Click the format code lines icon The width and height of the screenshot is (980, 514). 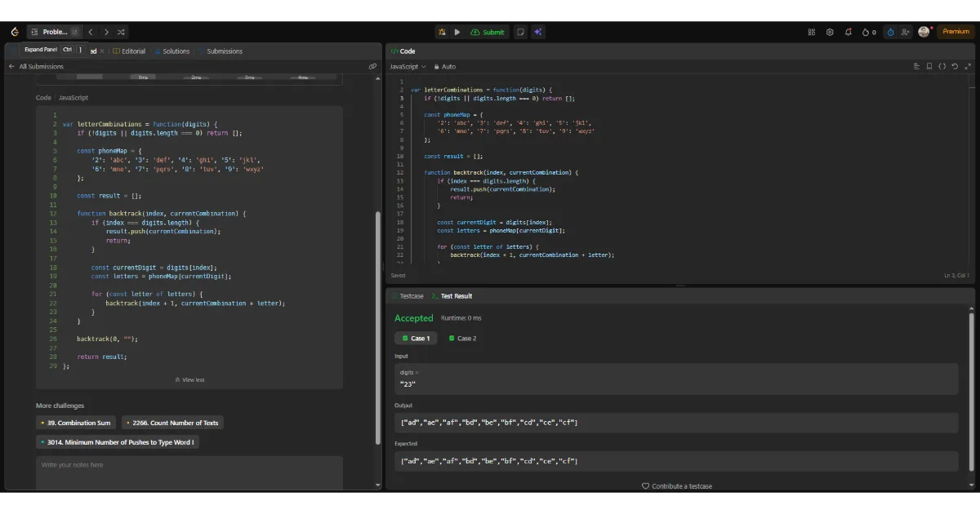click(917, 67)
